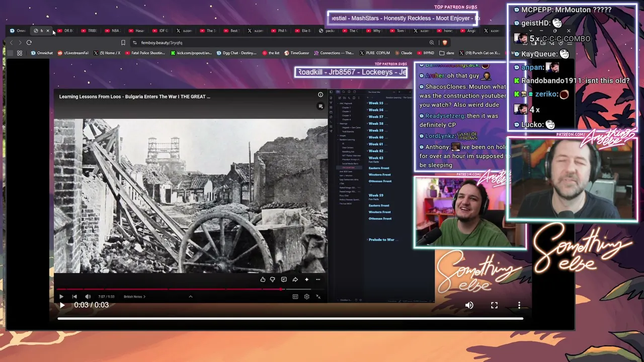
Task: Toggle YouTube volume mute icon
Action: pyautogui.click(x=88, y=297)
